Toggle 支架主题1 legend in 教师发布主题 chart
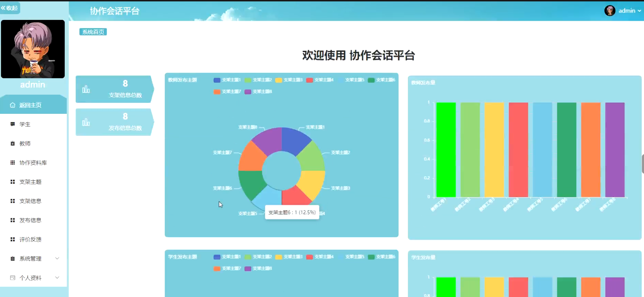 227,80
